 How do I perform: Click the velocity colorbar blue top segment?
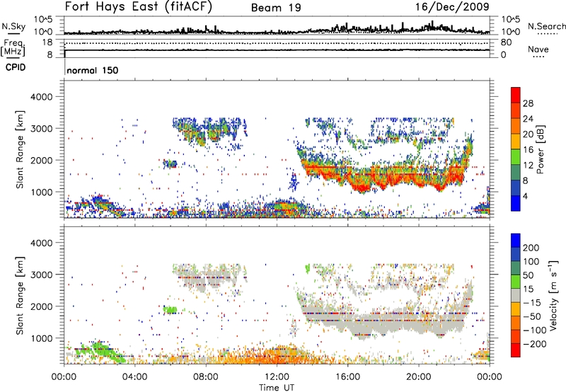pos(516,241)
